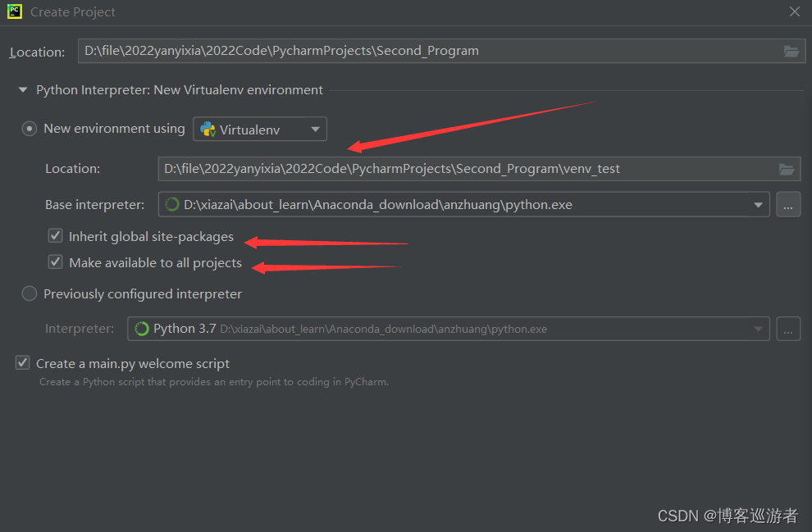Open folder browser for project Location field
The image size is (812, 532).
(791, 52)
